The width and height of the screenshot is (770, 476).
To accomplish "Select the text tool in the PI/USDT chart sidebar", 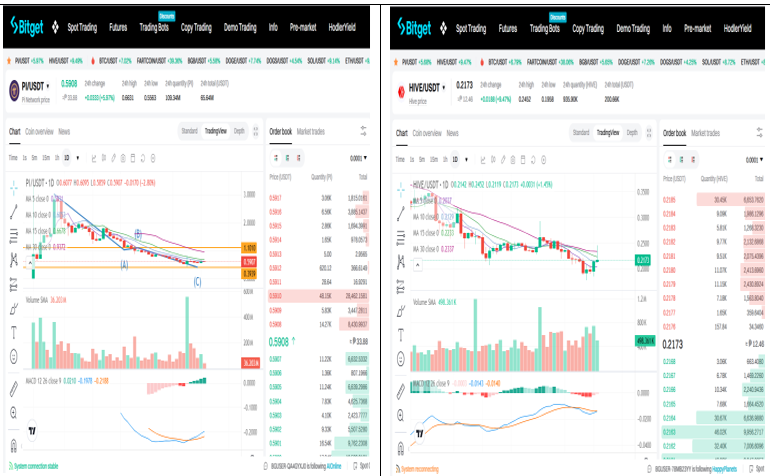I will coord(14,333).
